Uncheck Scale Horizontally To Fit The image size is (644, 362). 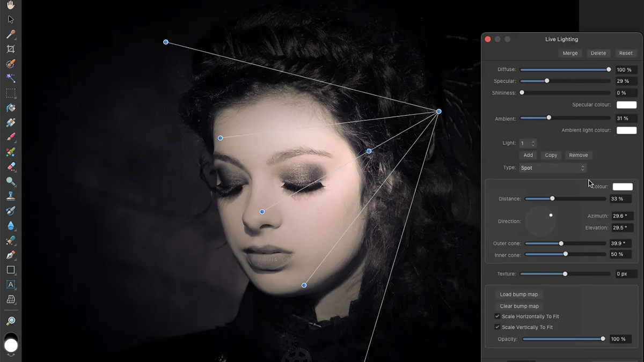pyautogui.click(x=497, y=316)
